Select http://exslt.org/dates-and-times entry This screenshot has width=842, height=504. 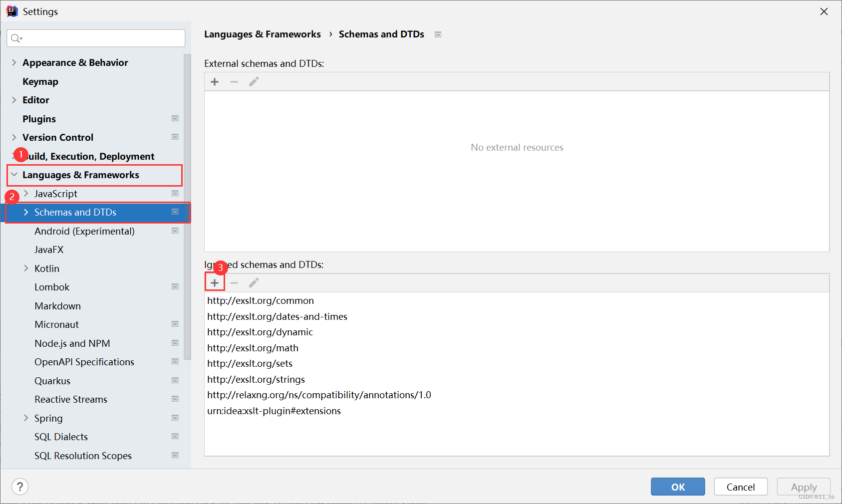click(x=277, y=316)
